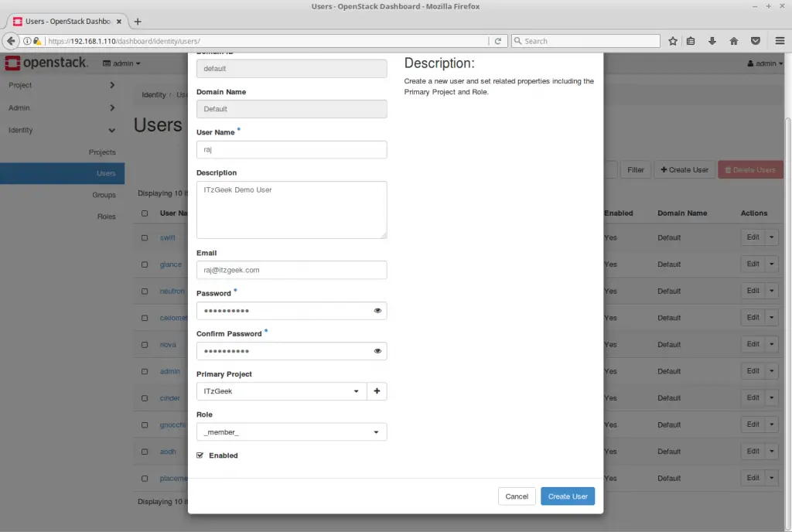Open the nova user link
This screenshot has width=792, height=532.
click(168, 345)
